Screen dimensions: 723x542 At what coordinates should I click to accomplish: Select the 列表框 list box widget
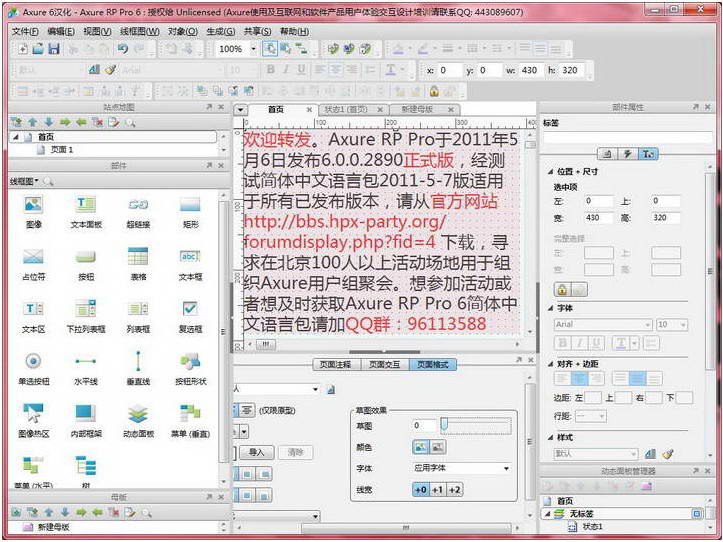pos(138,316)
